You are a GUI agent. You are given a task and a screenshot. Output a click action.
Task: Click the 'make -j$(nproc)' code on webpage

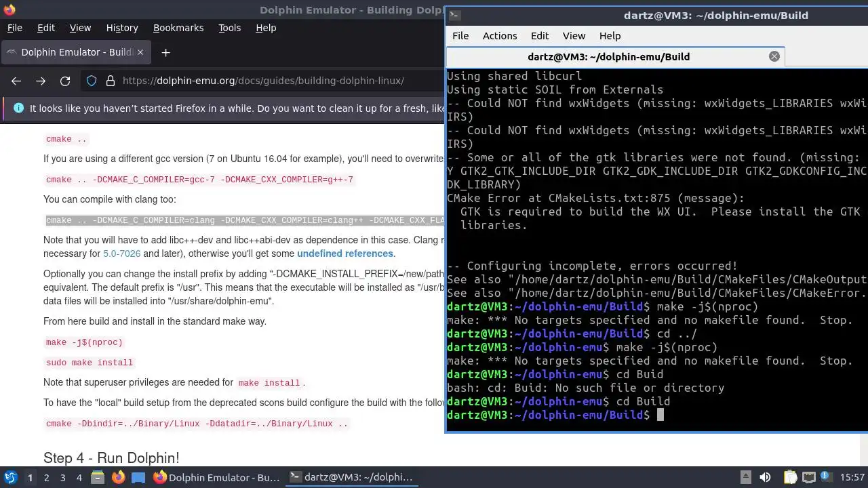coord(84,342)
